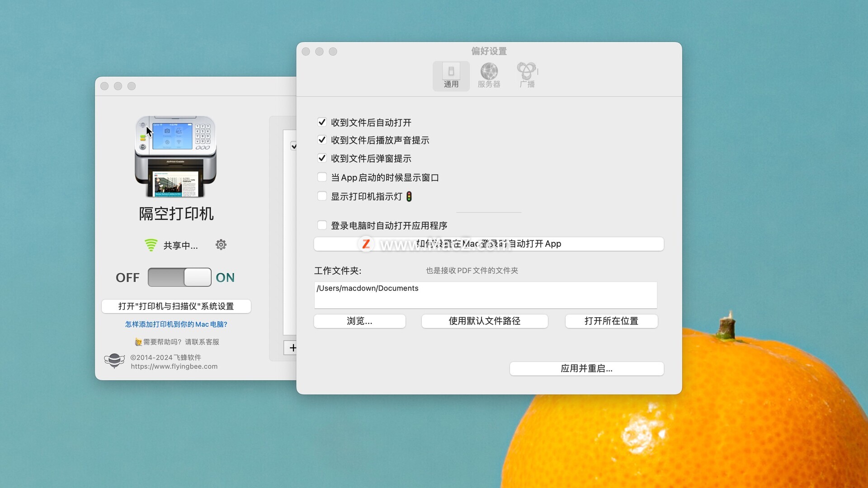Select the 通用 general tab
Image resolution: width=868 pixels, height=488 pixels.
pyautogui.click(x=451, y=76)
